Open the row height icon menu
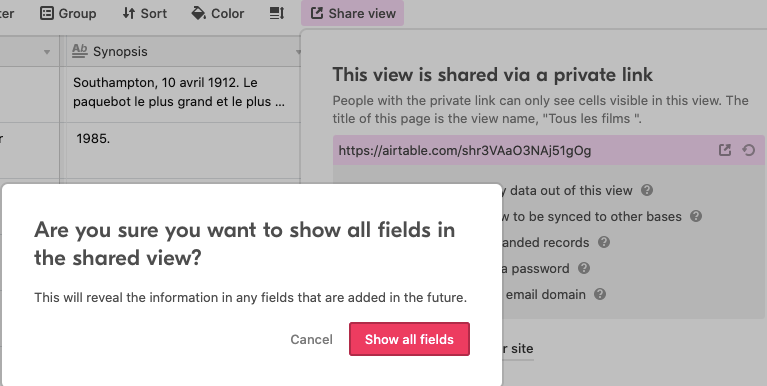 [x=277, y=13]
